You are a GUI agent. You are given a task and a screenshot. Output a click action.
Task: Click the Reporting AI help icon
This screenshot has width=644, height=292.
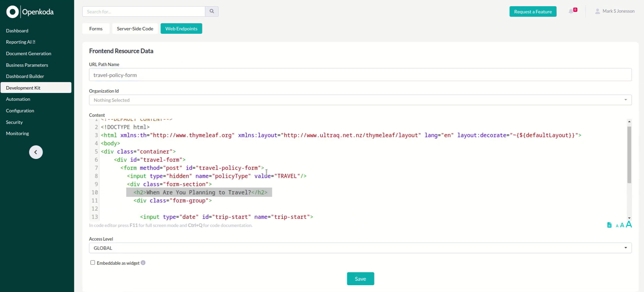(x=34, y=42)
